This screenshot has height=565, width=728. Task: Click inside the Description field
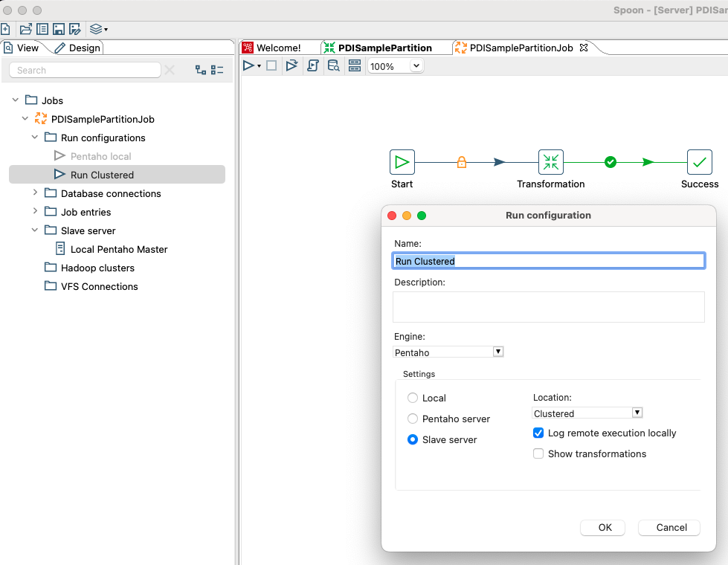point(548,306)
